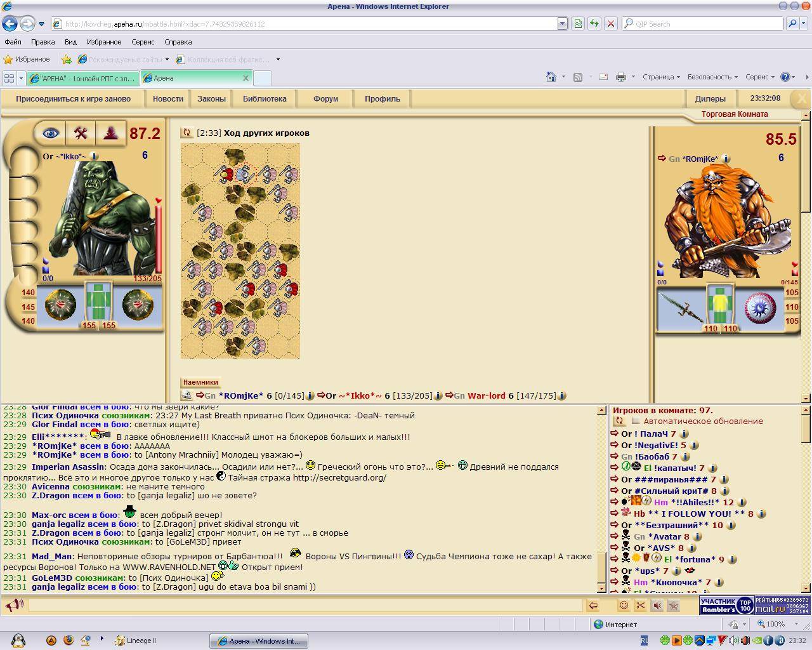The image size is (812, 650).
Task: Click the mercenary icon before *ROmjKe* in list
Action: (x=187, y=395)
